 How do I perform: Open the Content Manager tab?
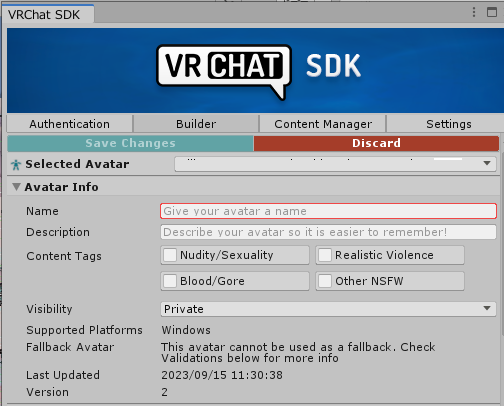323,124
